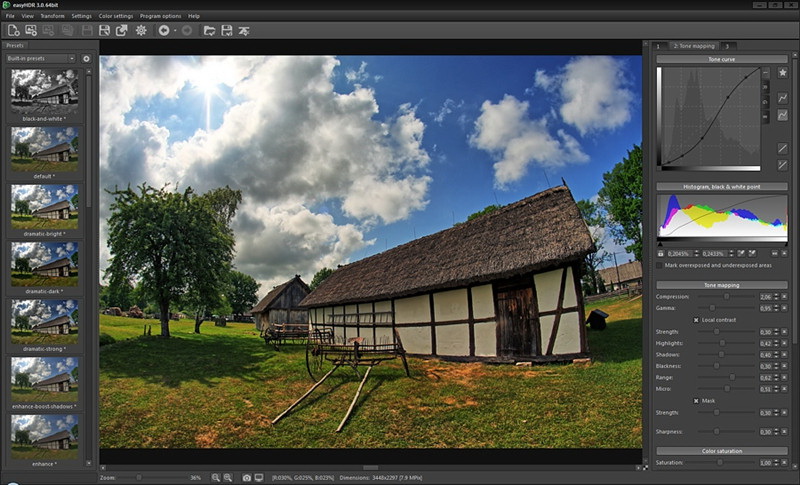The width and height of the screenshot is (800, 485).
Task: Open the View menu
Action: [x=27, y=16]
